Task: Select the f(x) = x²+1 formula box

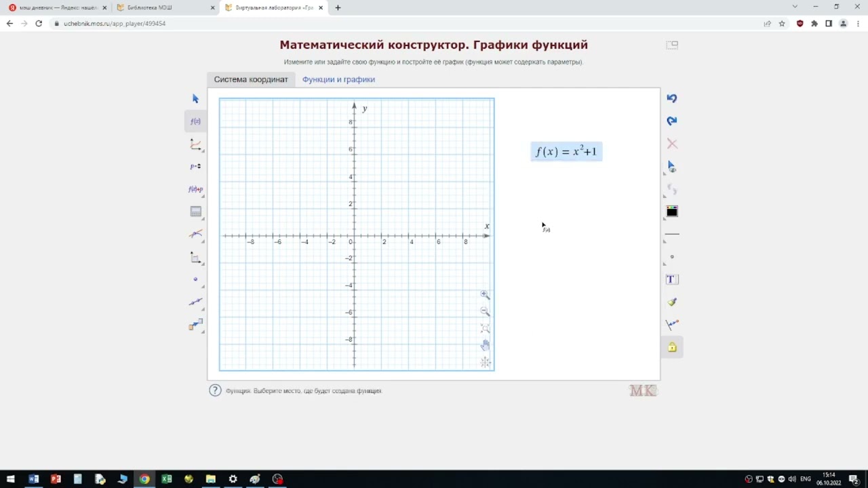Action: click(x=566, y=152)
